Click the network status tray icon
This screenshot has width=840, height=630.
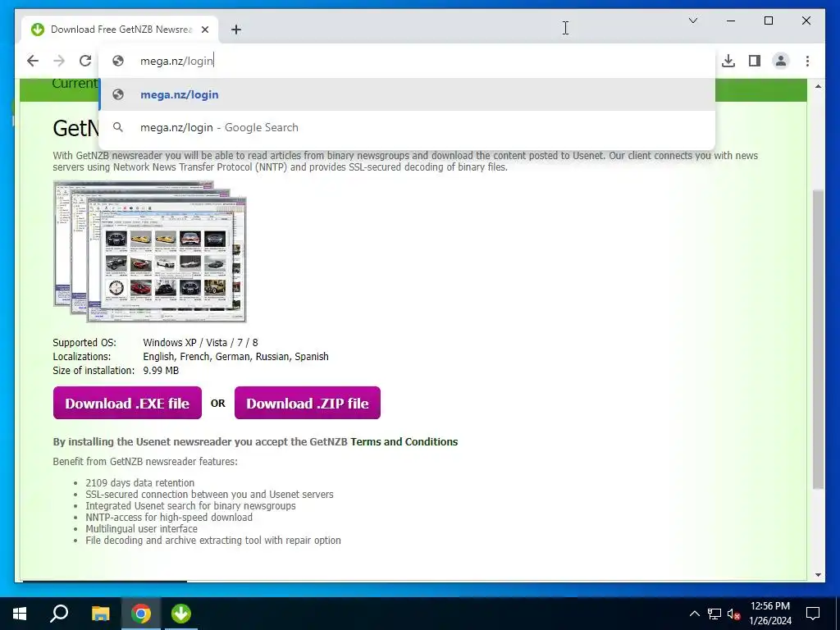click(x=714, y=614)
